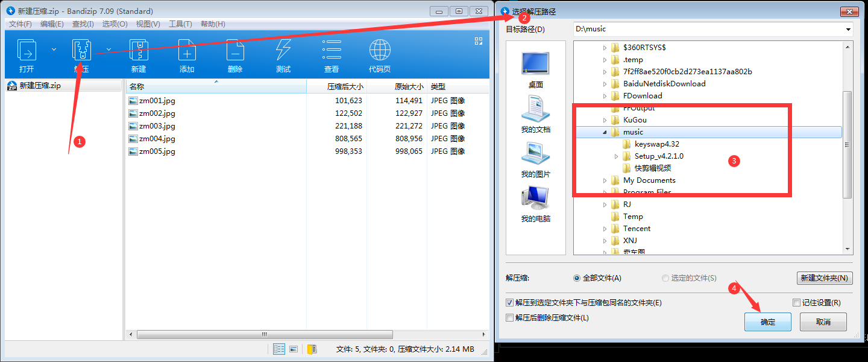Click the 打开 (Open) toolbar icon
The image size is (868, 362).
click(x=27, y=49)
